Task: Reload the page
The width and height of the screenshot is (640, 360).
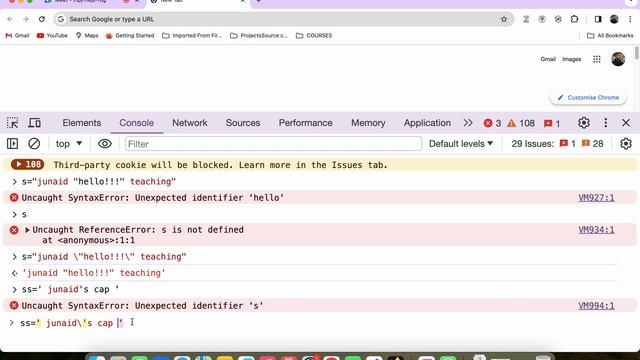Action: coord(42,19)
